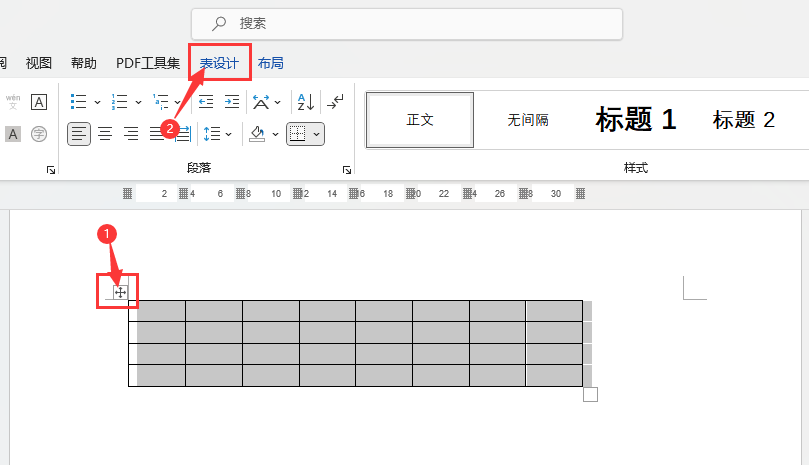Apply numbered list formatting

119,102
